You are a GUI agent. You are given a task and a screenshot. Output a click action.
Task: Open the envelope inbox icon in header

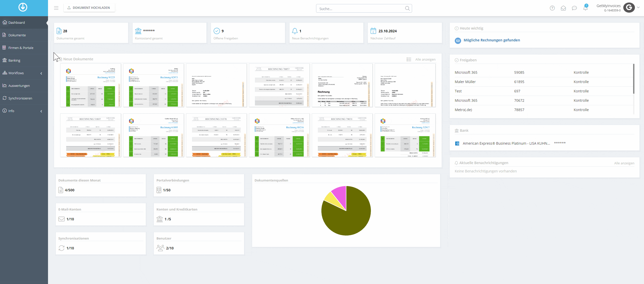[563, 8]
